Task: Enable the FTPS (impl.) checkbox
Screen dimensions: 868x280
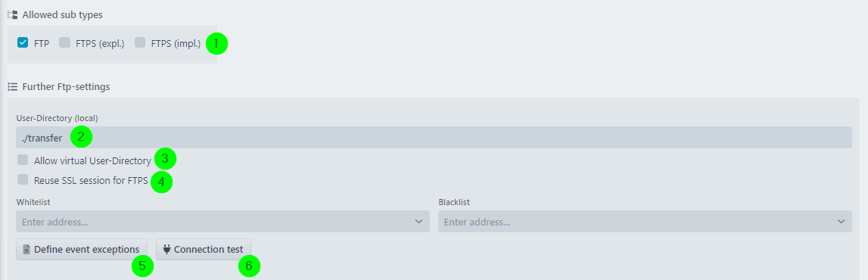Action: pyautogui.click(x=140, y=42)
